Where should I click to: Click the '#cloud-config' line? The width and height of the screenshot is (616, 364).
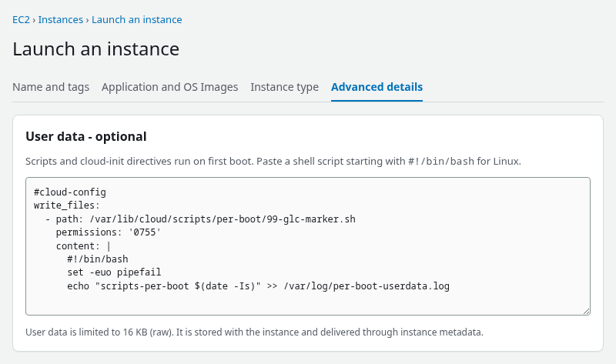pyautogui.click(x=70, y=192)
